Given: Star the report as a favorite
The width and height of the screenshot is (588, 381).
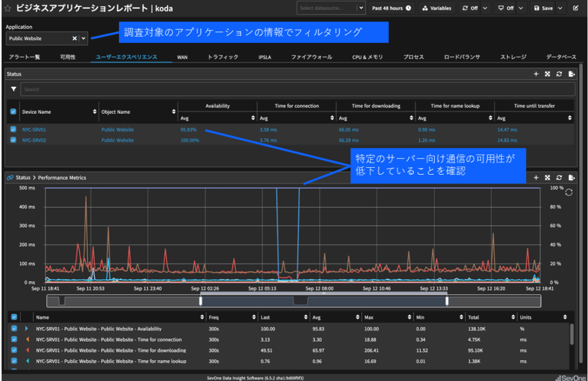Looking at the screenshot, I should (x=8, y=9).
